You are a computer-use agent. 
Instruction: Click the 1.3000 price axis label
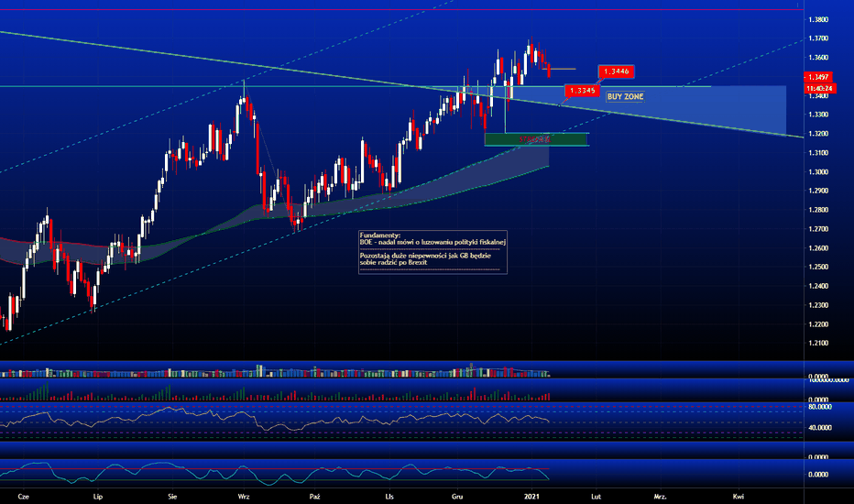pos(818,172)
